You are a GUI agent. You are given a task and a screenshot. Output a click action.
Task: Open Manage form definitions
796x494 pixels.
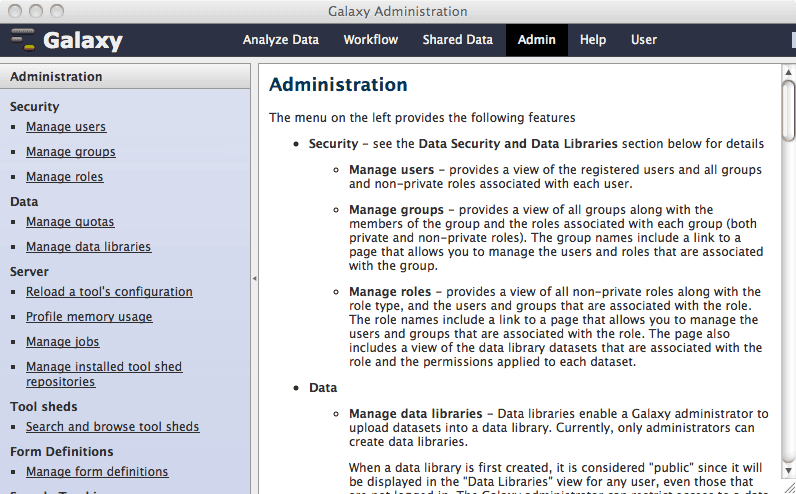coord(97,472)
